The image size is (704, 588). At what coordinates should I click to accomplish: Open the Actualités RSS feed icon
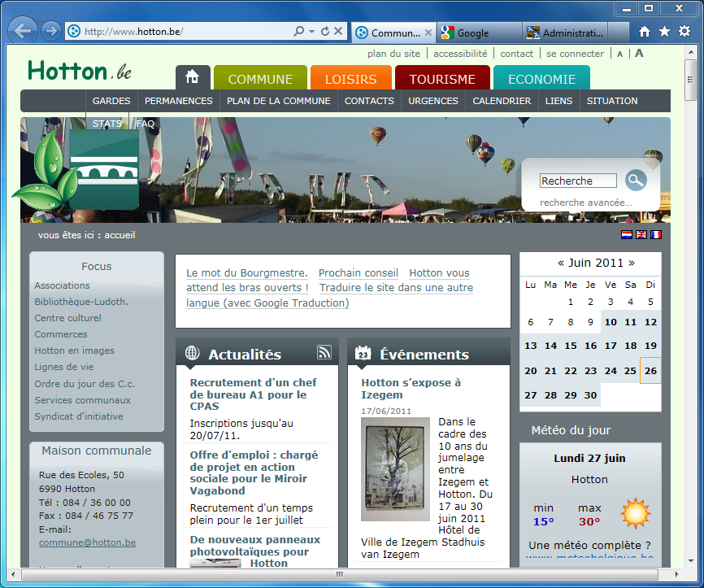point(324,352)
